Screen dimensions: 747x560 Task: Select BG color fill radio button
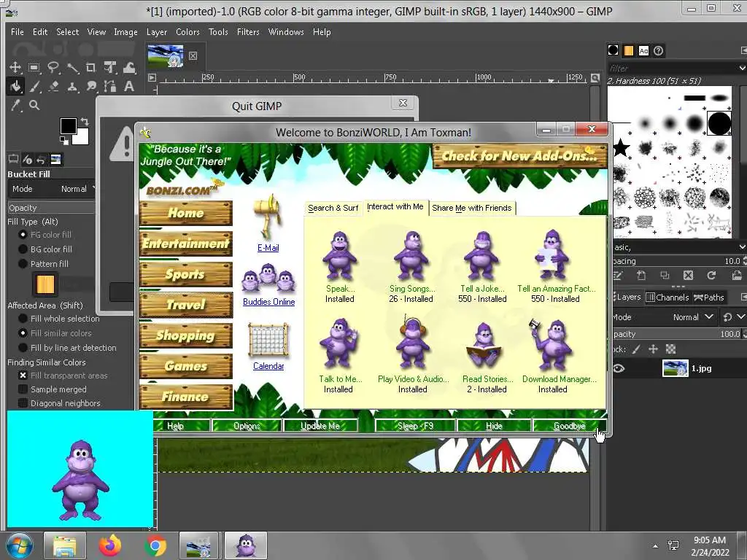click(x=23, y=249)
